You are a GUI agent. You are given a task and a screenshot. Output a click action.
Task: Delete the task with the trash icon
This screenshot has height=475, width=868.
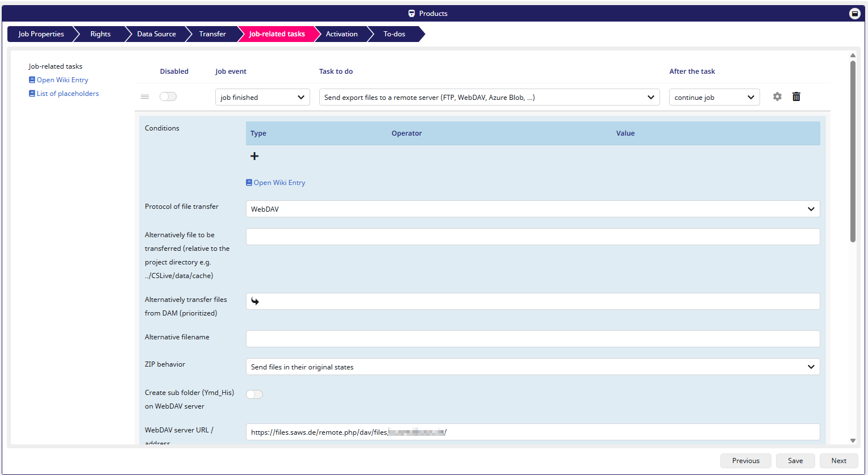(x=796, y=97)
